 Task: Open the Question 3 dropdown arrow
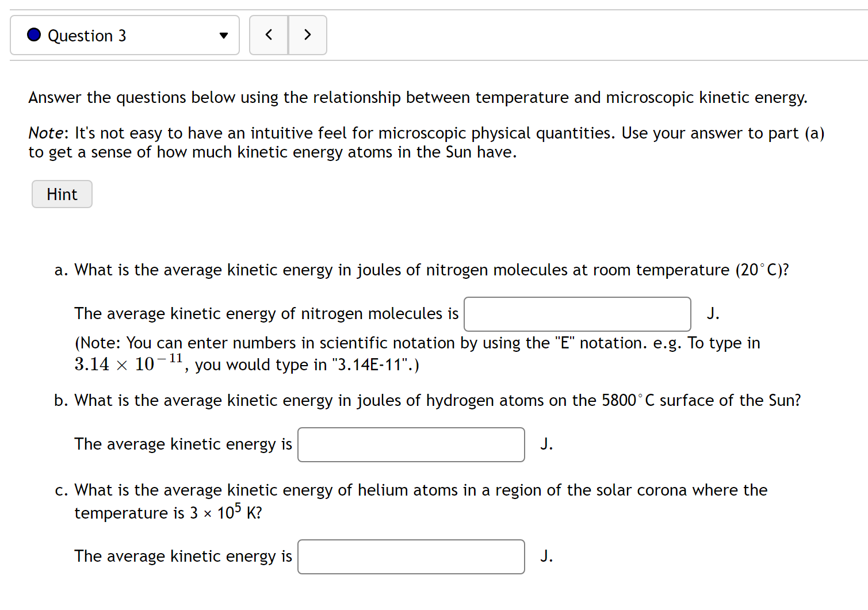coord(223,35)
